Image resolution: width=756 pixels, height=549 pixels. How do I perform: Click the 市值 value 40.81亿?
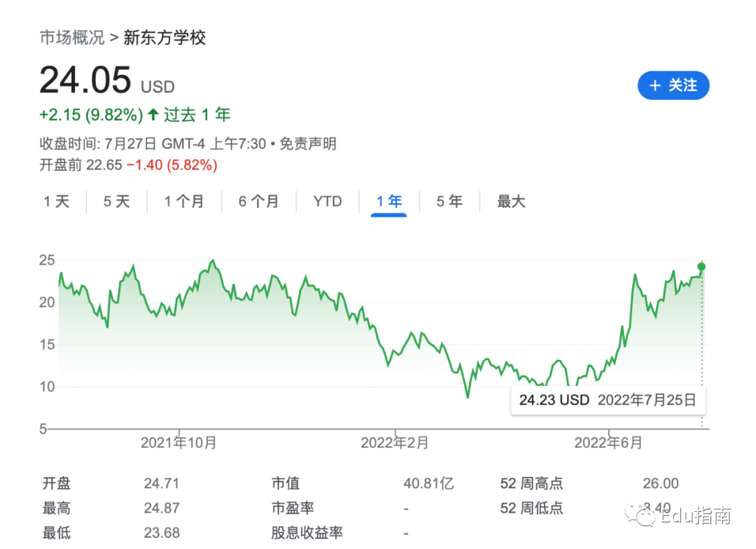[428, 483]
